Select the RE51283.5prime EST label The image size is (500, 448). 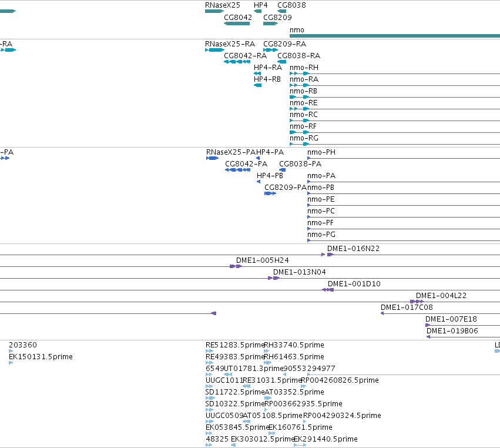235,345
